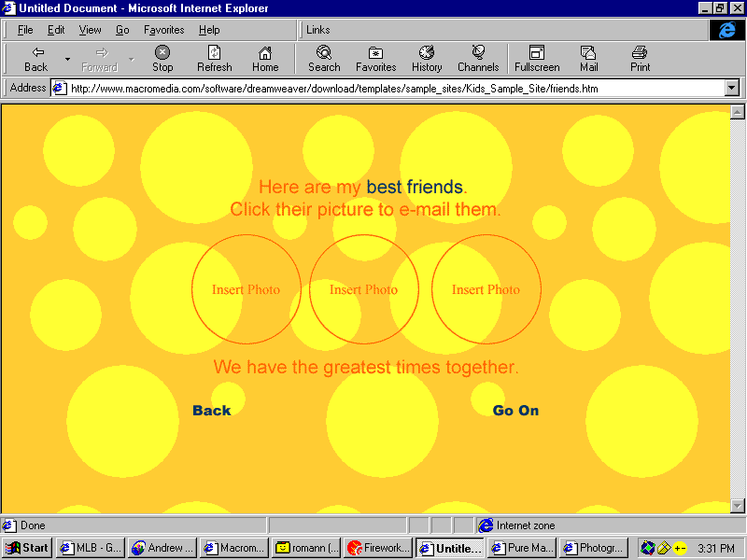Image resolution: width=747 pixels, height=560 pixels.
Task: Click the page's bold 'Back' link
Action: pos(212,411)
